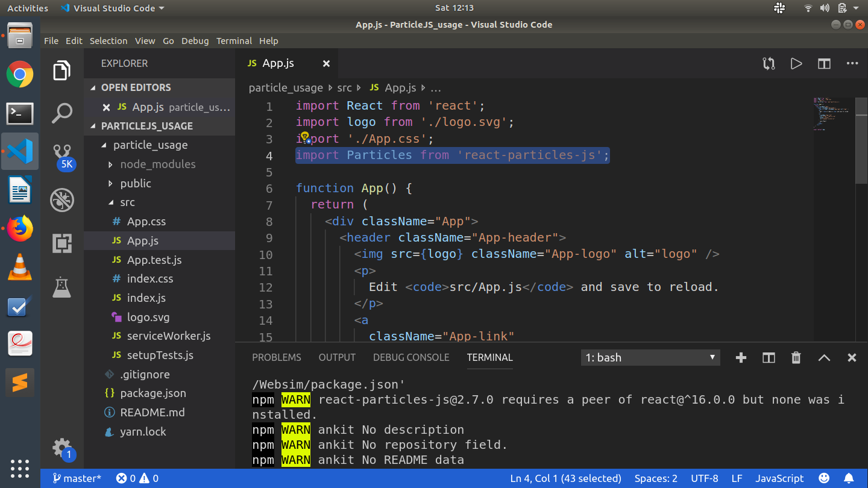This screenshot has width=868, height=488.
Task: Maximize terminal panel with the chevron-up
Action: 824,358
